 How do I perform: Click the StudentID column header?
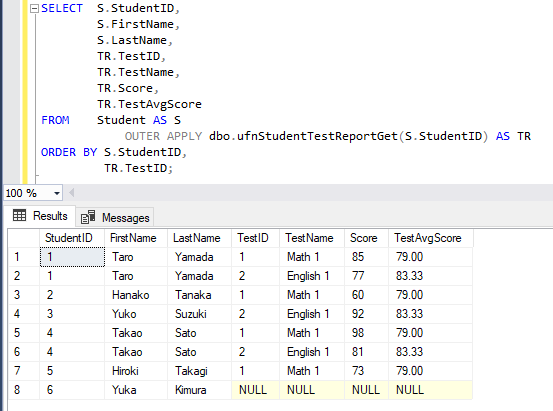[72, 238]
